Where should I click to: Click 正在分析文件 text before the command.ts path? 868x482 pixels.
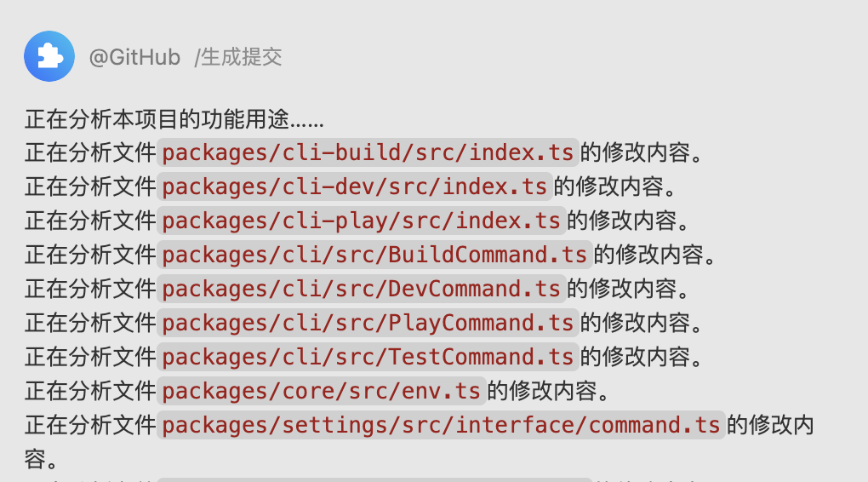pos(90,425)
